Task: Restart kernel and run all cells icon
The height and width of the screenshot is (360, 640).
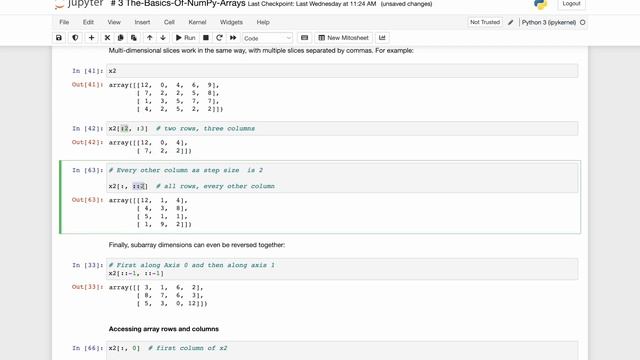Action: [x=233, y=38]
